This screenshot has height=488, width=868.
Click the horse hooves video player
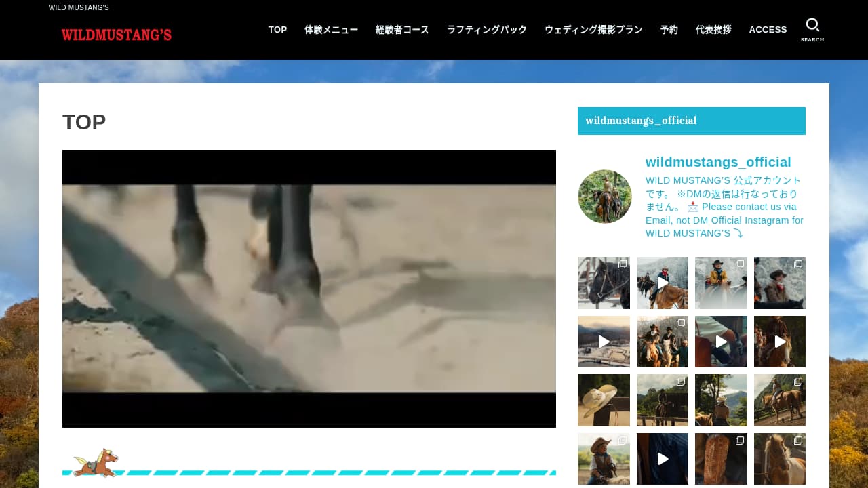pos(309,289)
